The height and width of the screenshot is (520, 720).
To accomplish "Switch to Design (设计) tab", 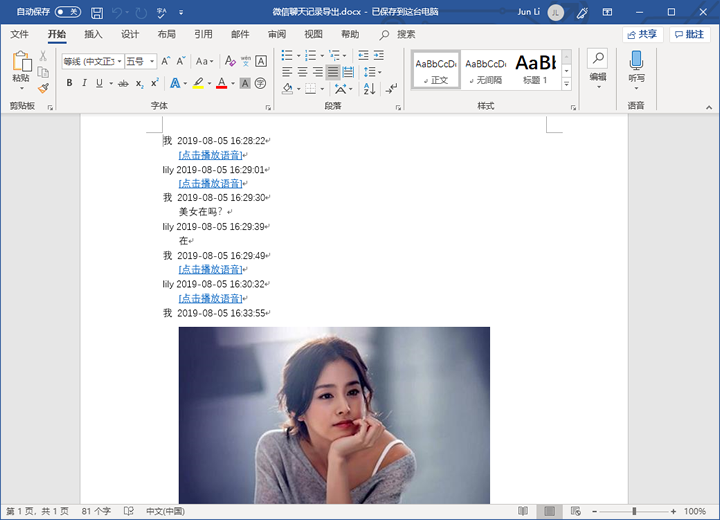I will pyautogui.click(x=129, y=34).
